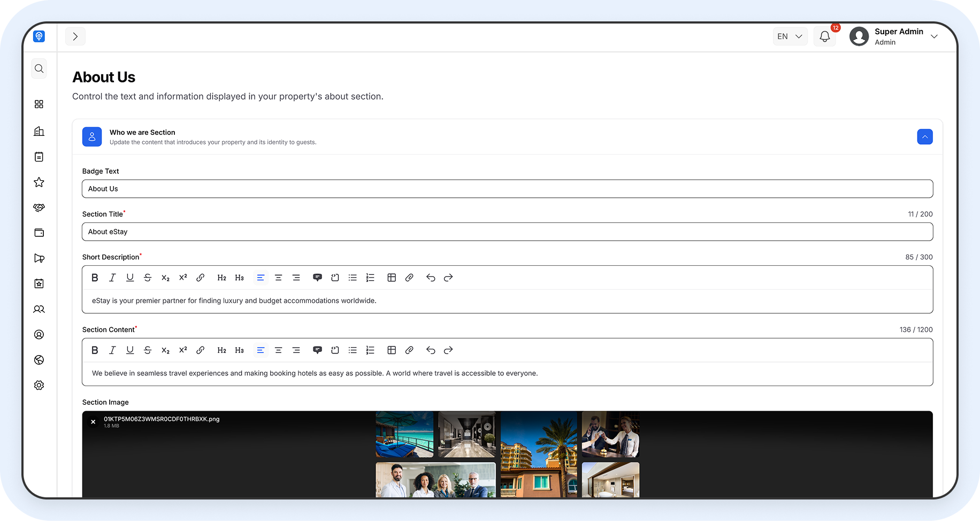Open notifications bell with 12 badge
980x523 pixels.
(x=825, y=36)
